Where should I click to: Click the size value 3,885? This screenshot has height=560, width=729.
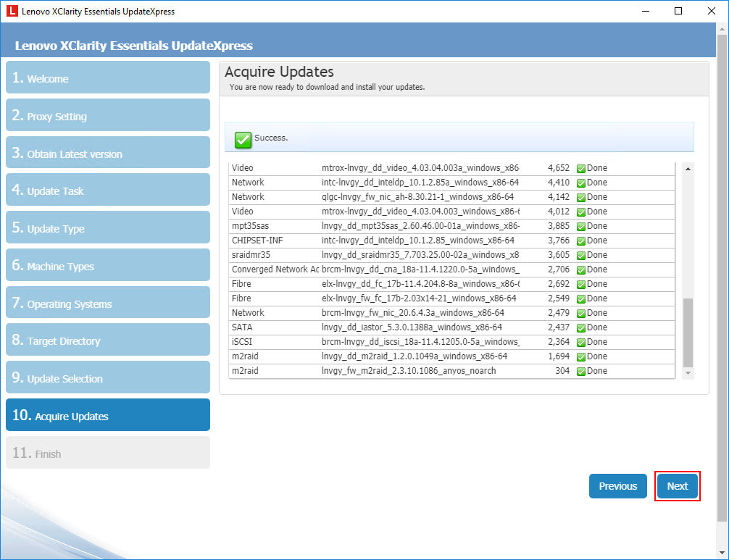coord(559,226)
